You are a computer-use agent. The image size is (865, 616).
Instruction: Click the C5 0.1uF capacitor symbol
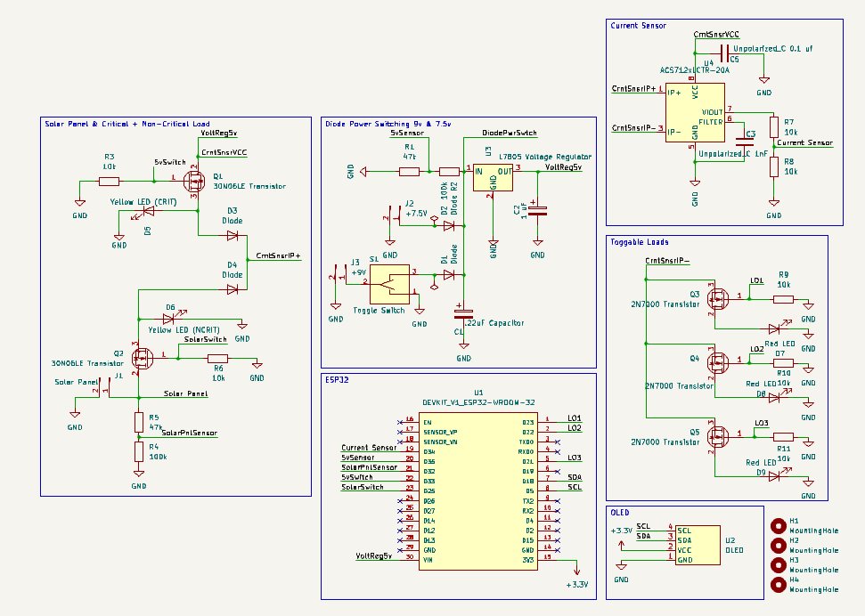point(725,53)
